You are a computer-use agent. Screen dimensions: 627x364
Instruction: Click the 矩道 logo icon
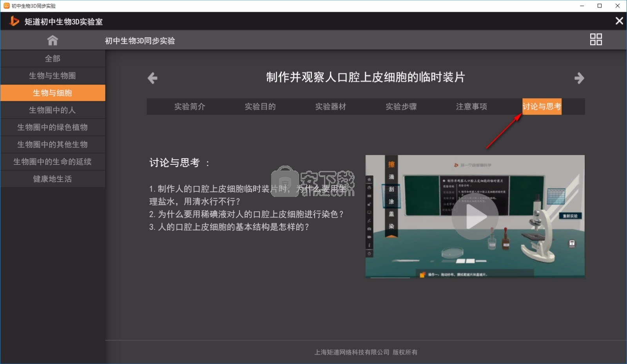(x=14, y=21)
